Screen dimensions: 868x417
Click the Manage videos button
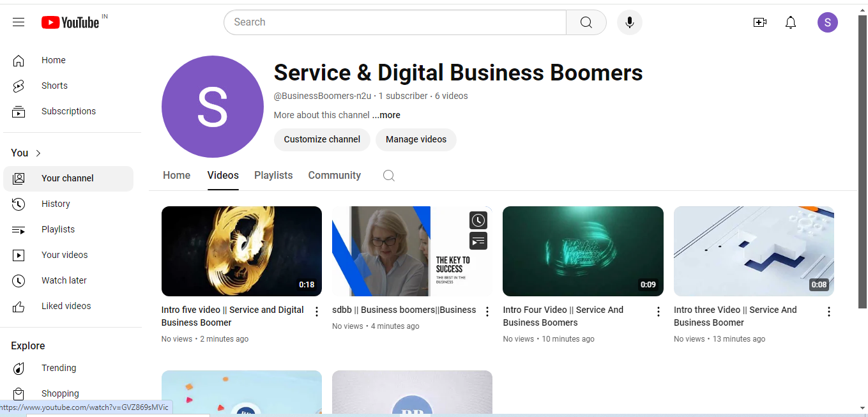click(x=416, y=139)
